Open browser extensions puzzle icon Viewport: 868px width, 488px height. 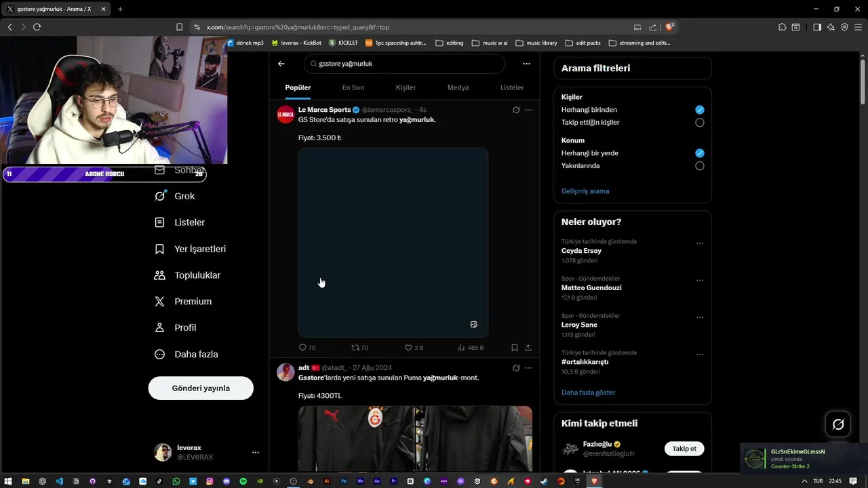point(783,27)
